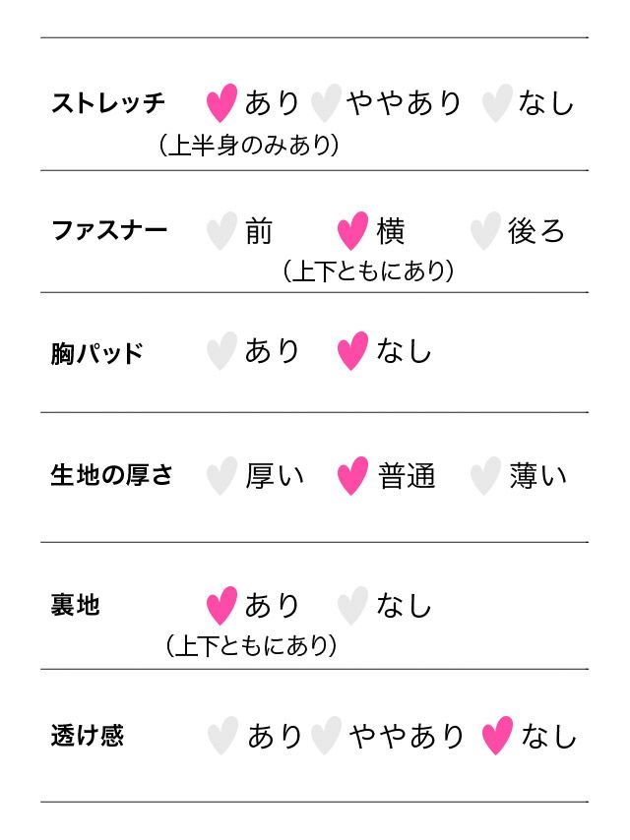Choose the gray heart for 透け感 ややあり
The height and width of the screenshot is (840, 630).
click(326, 736)
